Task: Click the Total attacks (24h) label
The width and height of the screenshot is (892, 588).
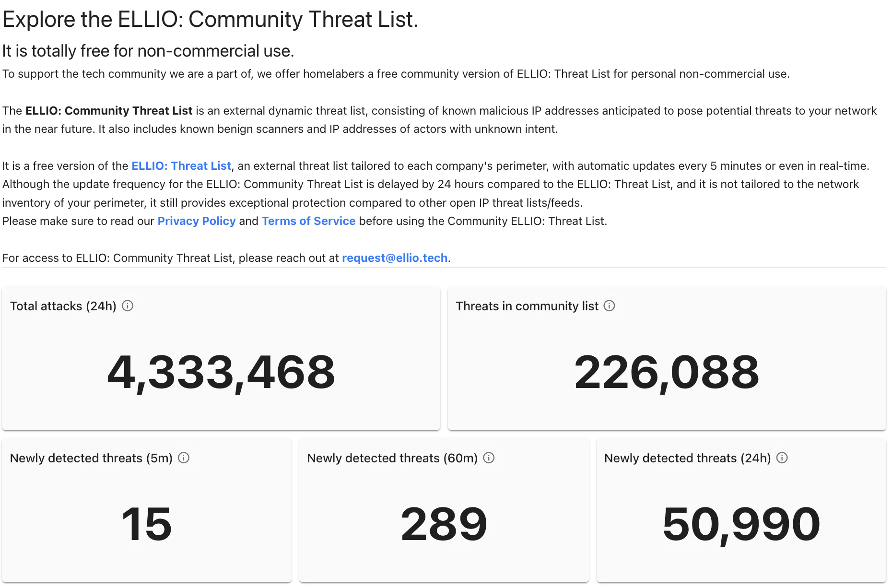Action: coord(63,306)
